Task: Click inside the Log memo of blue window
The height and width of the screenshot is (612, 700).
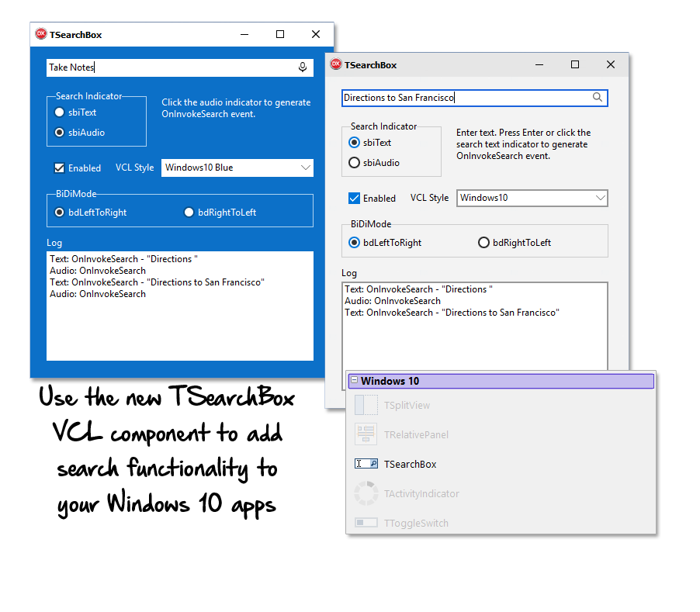Action: 180,306
